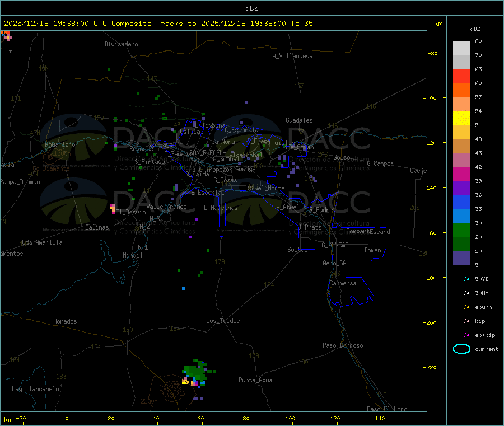Viewport: 504px width, 426px height.
Task: Click the 2200m elevation contour label
Action: pos(149,401)
